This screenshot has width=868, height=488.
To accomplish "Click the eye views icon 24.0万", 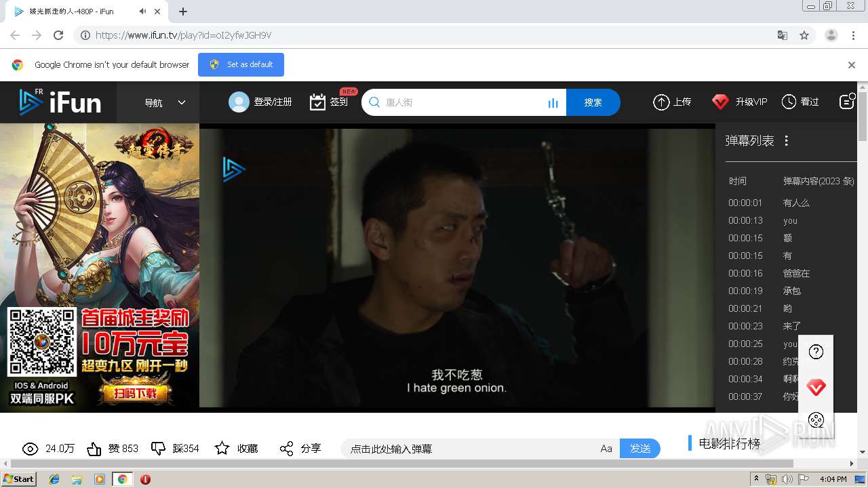I will [x=30, y=449].
